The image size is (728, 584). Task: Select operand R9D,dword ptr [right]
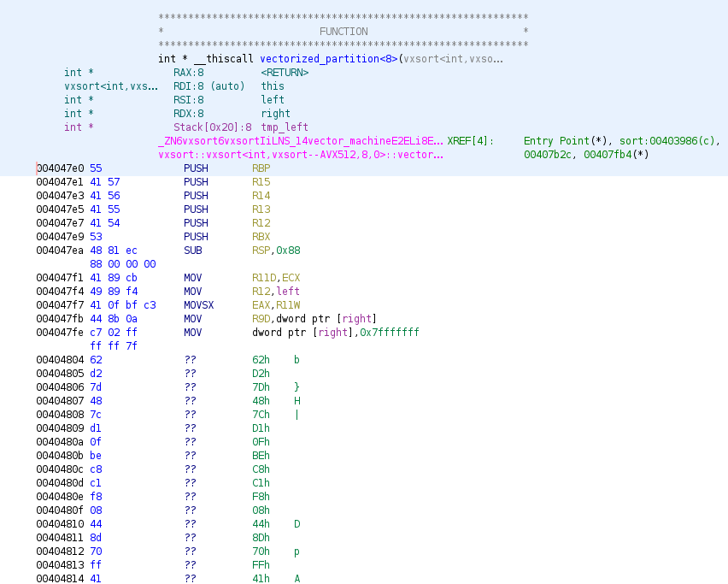click(314, 319)
